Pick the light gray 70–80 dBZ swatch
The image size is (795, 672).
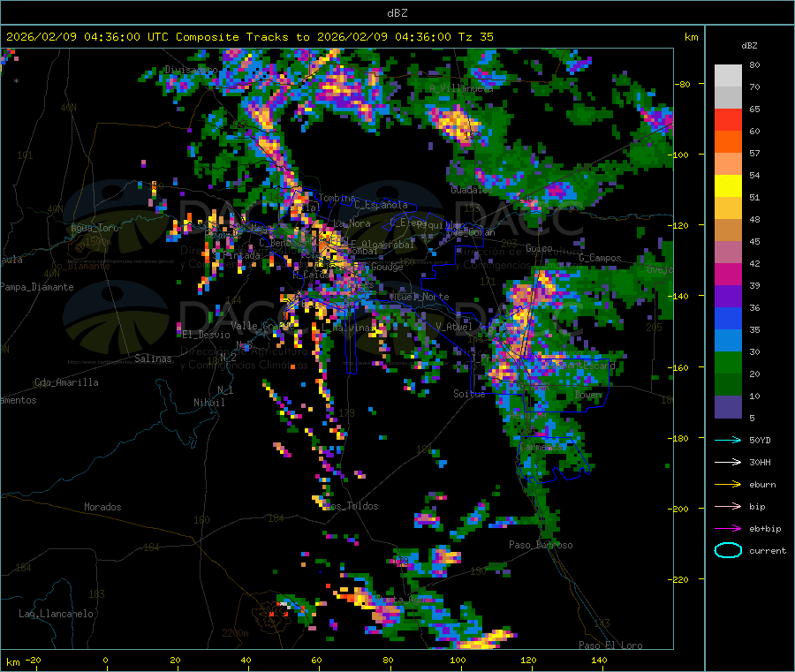(x=728, y=76)
